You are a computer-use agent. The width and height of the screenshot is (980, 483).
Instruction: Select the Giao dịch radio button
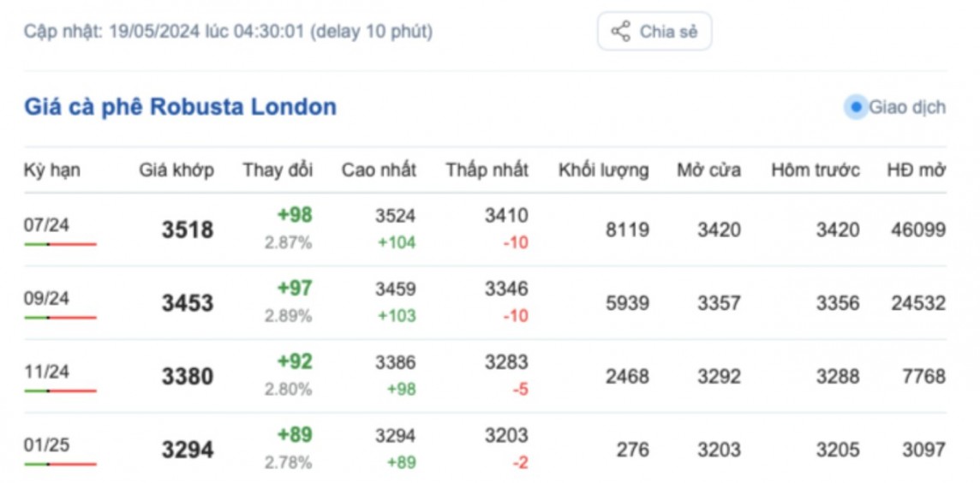click(x=856, y=108)
